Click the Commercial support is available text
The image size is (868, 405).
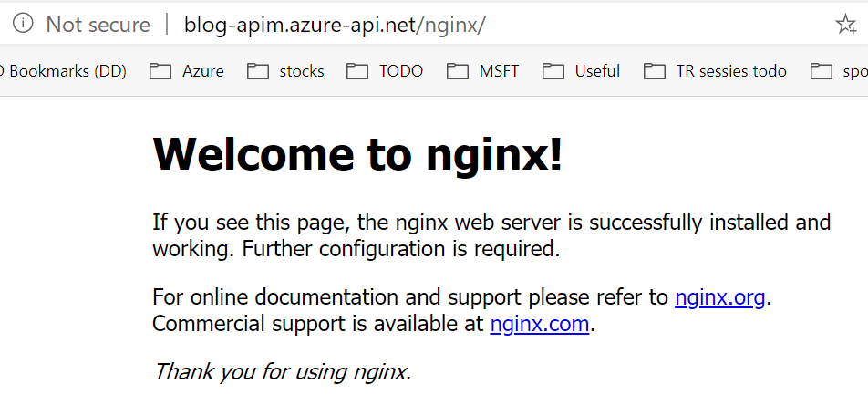317,324
